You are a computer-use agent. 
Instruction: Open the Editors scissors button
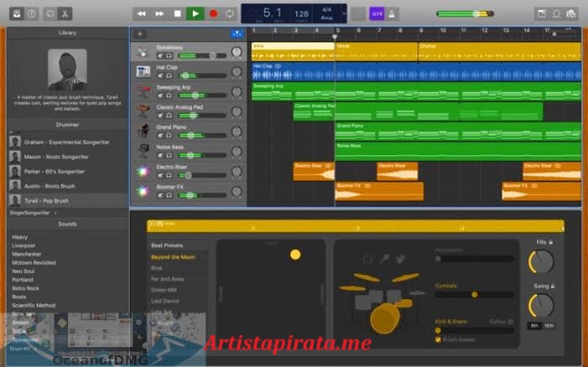click(65, 14)
